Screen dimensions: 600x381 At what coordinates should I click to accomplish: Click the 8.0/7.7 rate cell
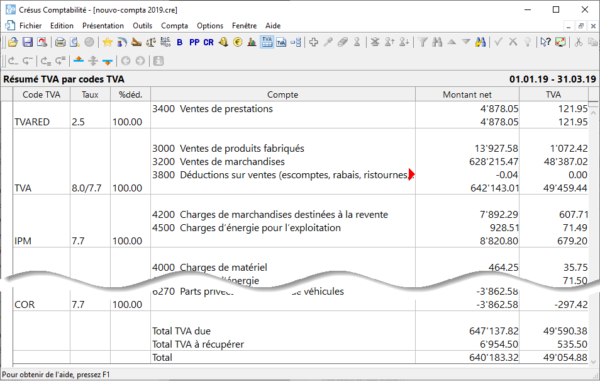coord(86,188)
